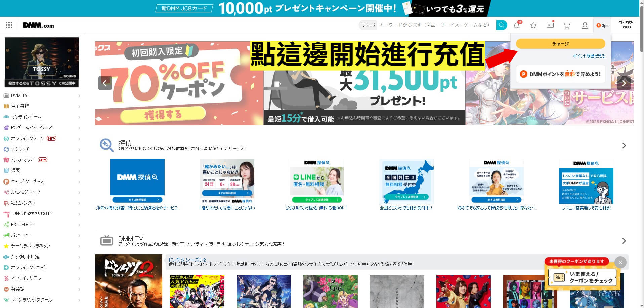644x308 pixels.
Task: Open the shopping cart icon
Action: (x=567, y=25)
